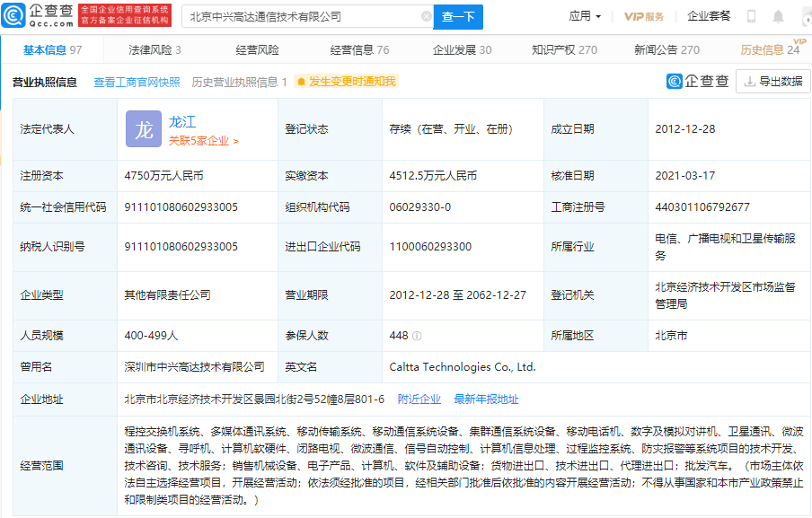The image size is (812, 518).
Task: Open 历史营业执照信息 link
Action: click(239, 83)
